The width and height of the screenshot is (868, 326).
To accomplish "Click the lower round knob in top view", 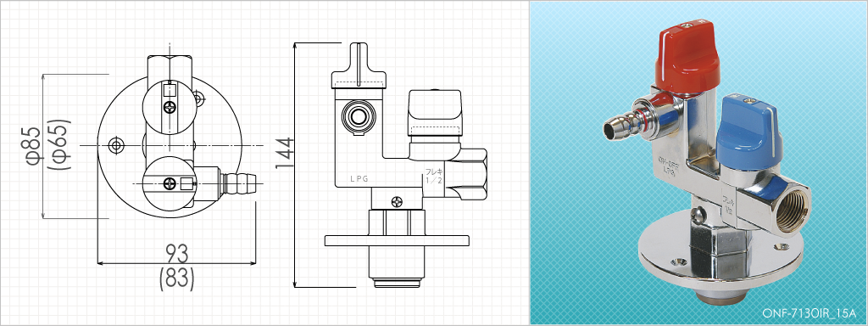I will click(x=168, y=183).
